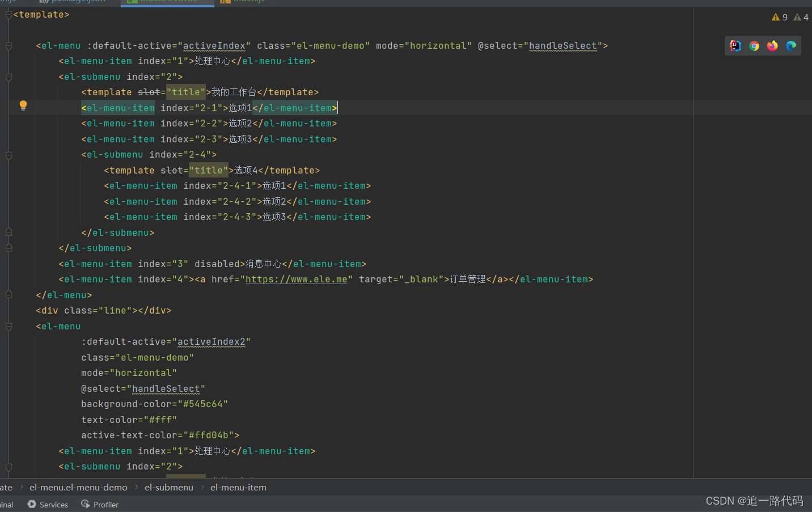Screen dimensions: 812x512
Task: Click the handleSelect method reference
Action: click(x=563, y=45)
